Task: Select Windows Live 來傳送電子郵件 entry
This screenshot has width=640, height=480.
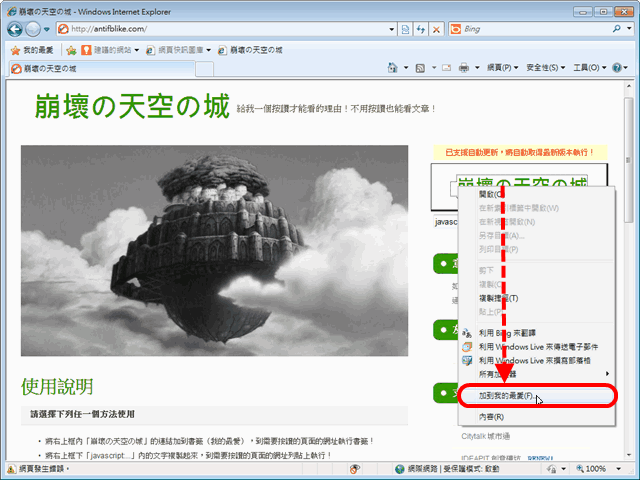Action: click(x=537, y=347)
